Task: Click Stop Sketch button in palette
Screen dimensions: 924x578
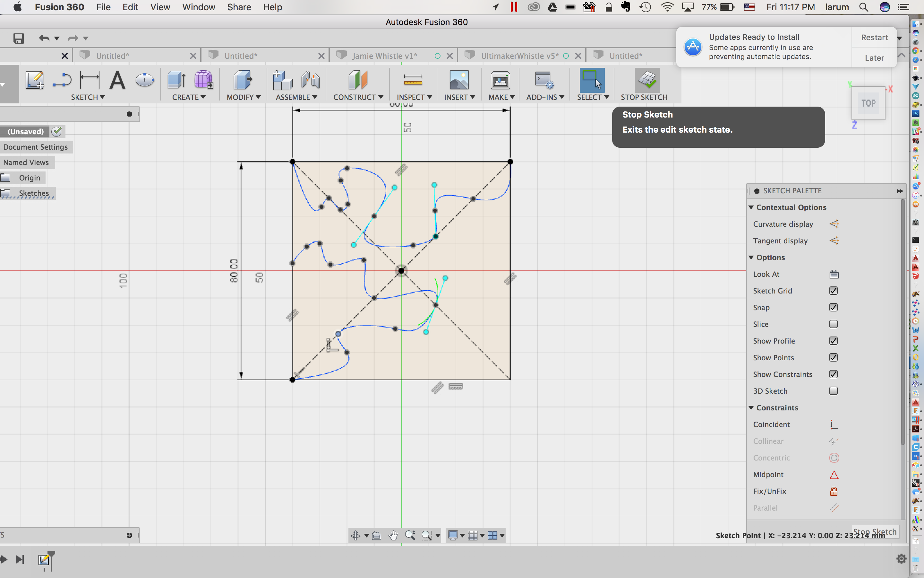Action: click(x=874, y=532)
